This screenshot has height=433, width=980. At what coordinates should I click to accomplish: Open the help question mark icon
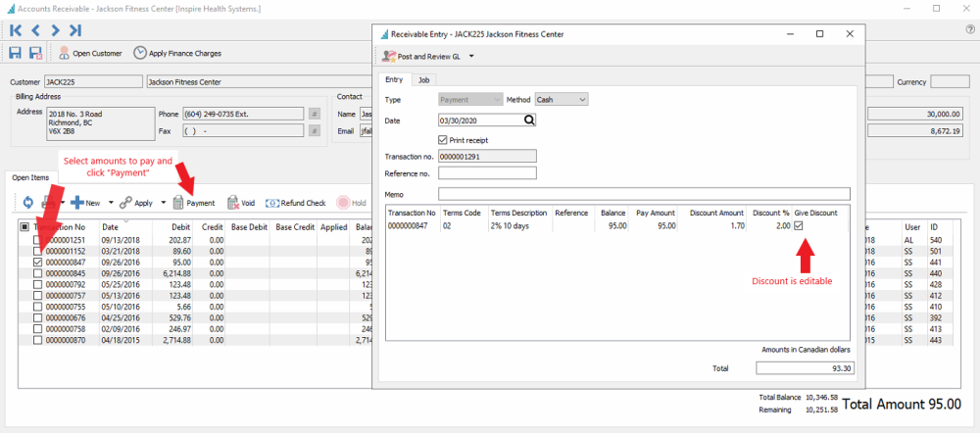click(970, 30)
